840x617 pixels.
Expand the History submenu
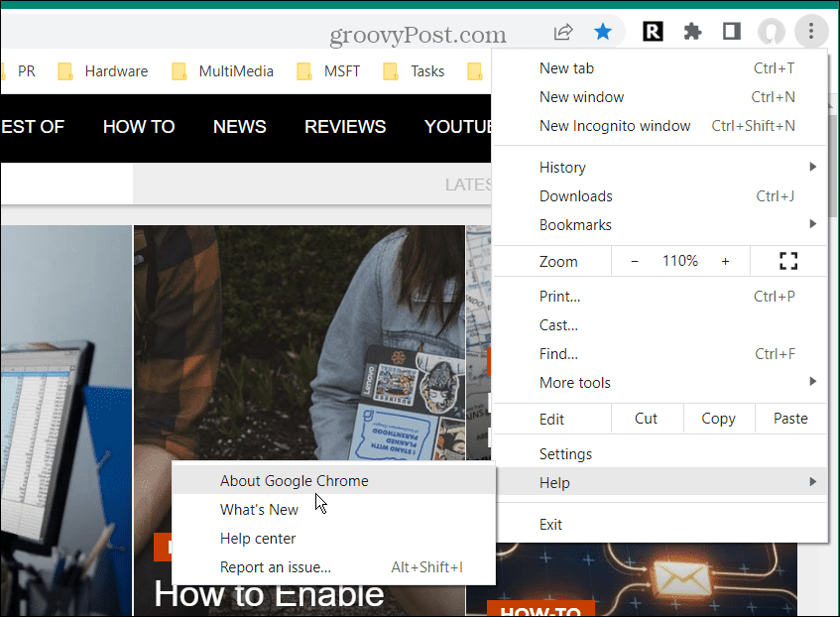660,168
